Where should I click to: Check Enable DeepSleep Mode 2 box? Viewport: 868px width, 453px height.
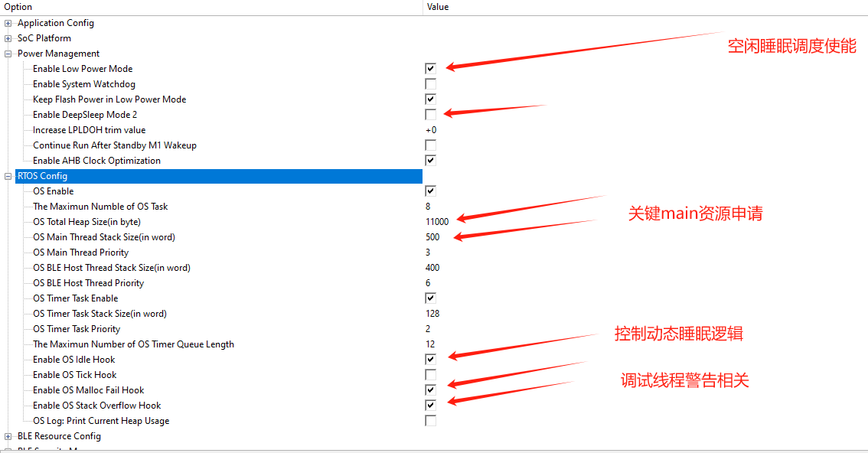[430, 115]
